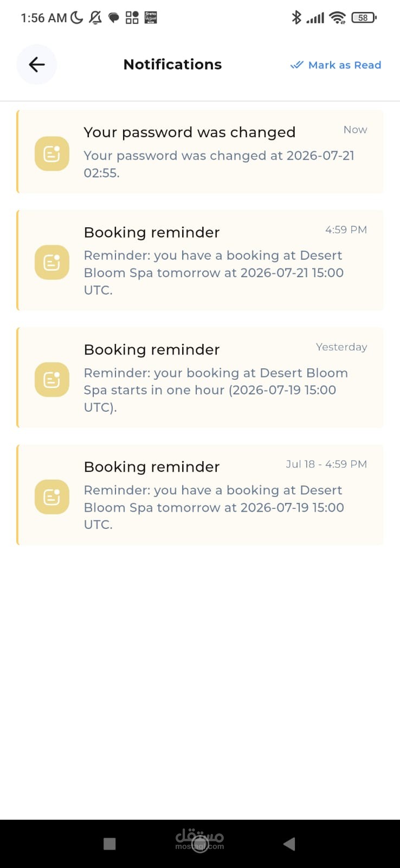
Task: Tap the Yesterday booking reminder icon
Action: click(52, 380)
